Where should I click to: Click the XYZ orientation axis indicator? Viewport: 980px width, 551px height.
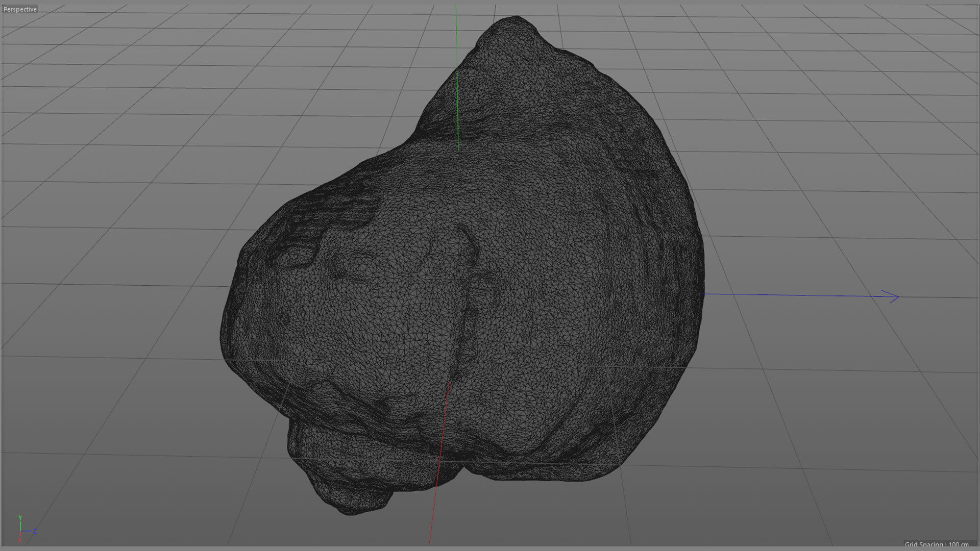26,530
